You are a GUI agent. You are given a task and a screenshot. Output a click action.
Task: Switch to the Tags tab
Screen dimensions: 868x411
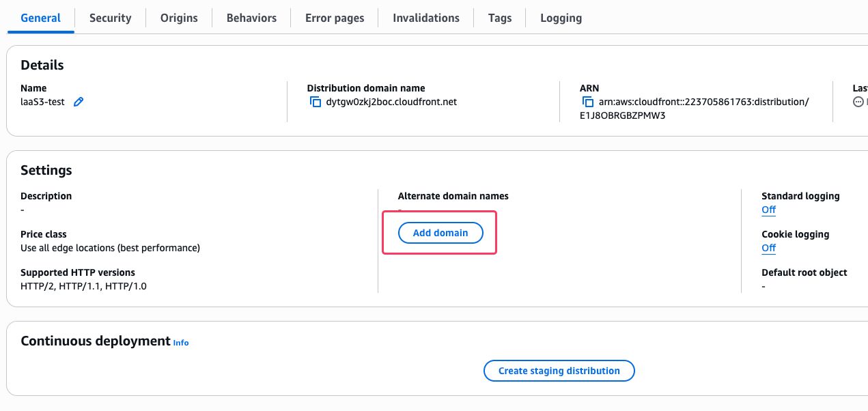coord(500,18)
